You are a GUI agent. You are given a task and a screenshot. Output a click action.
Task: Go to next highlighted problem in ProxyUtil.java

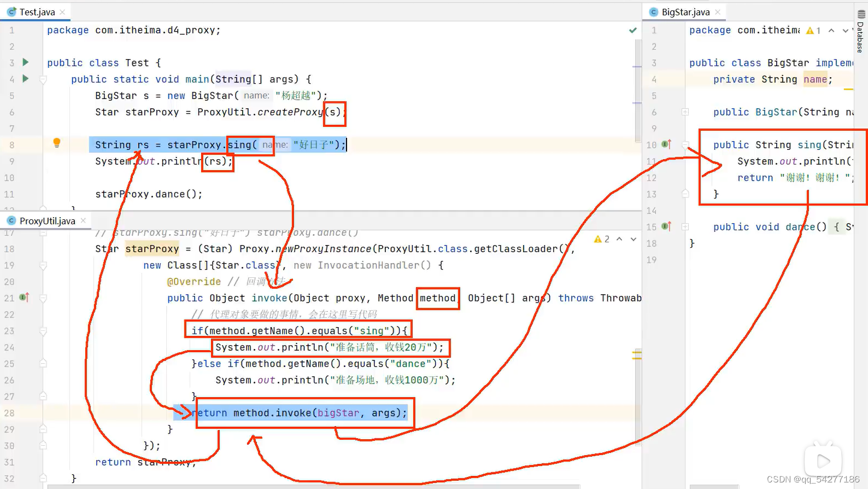634,239
